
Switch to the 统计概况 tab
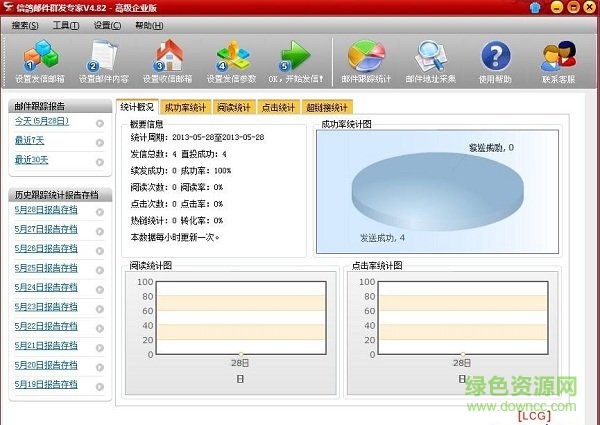pos(137,107)
